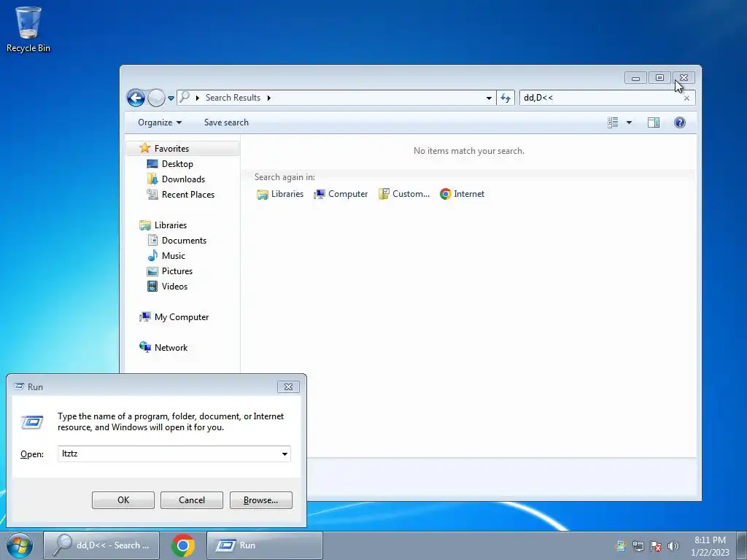Click Browse... in Run dialog
Screen dimensions: 747x560
click(x=260, y=500)
